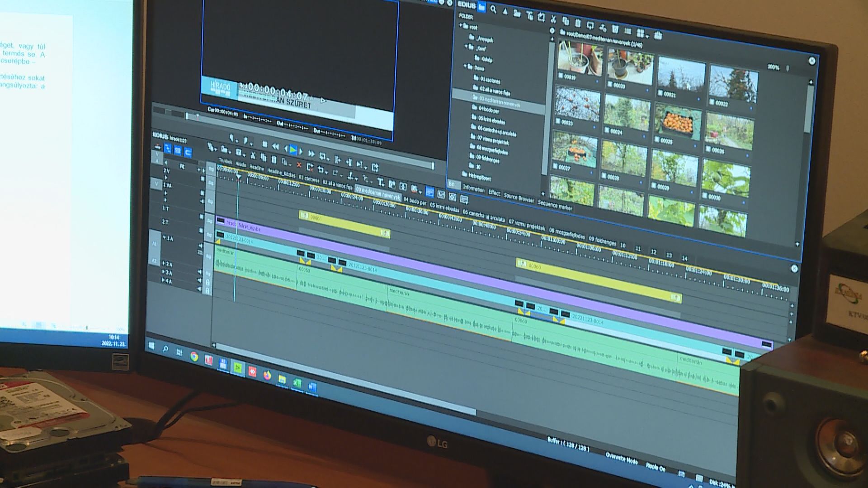Image resolution: width=868 pixels, height=488 pixels.
Task: Click the bin Delete trash icon
Action: 615,29
